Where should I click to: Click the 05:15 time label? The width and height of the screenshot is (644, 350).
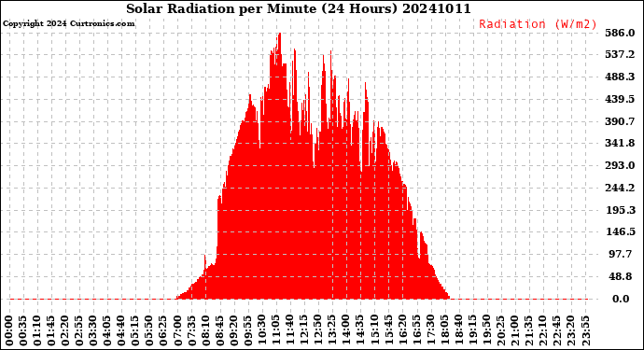pos(135,330)
